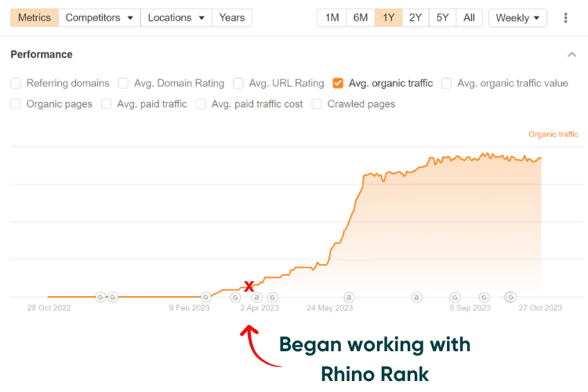
Task: Click the G marker closest to 27 Oct 2023
Action: (x=510, y=297)
